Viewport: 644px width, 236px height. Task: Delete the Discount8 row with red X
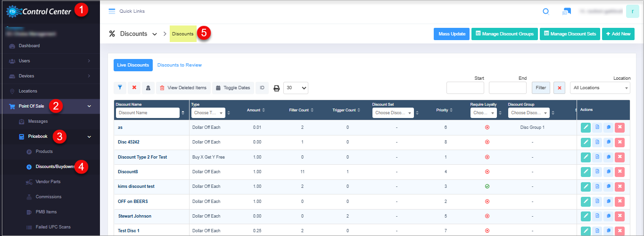tap(619, 172)
